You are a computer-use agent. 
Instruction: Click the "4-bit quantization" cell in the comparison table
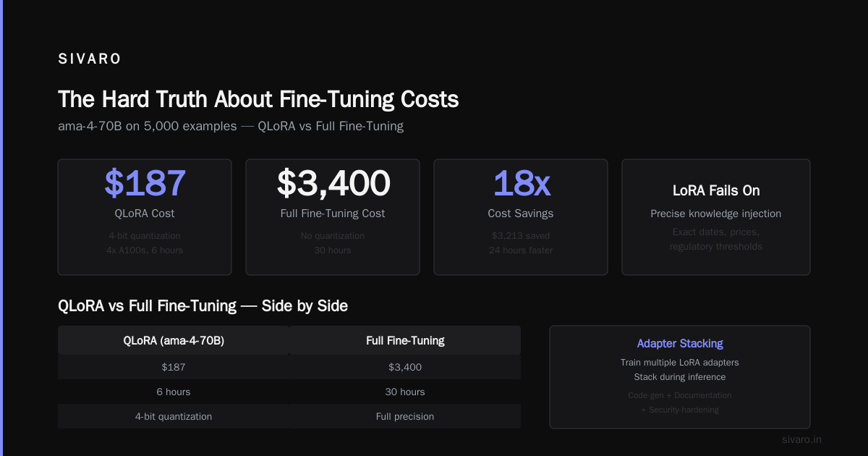(174, 416)
